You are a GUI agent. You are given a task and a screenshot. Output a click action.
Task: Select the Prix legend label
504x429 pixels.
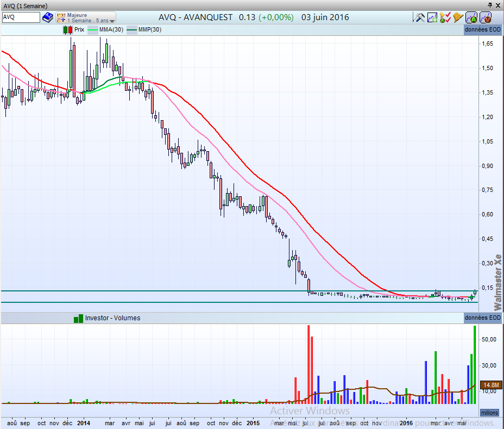(79, 29)
